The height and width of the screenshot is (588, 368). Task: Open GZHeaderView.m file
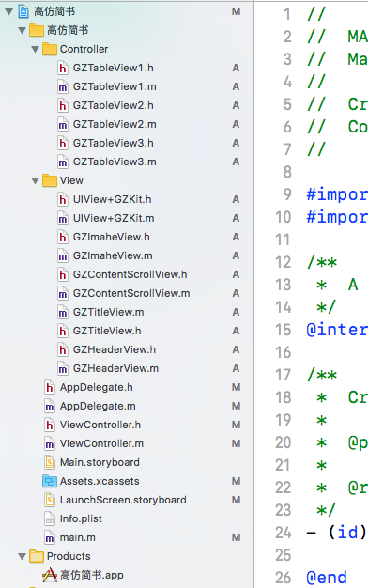115,368
